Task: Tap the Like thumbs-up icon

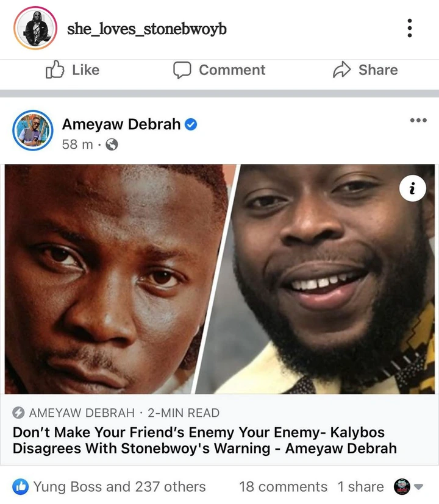Action: point(55,69)
